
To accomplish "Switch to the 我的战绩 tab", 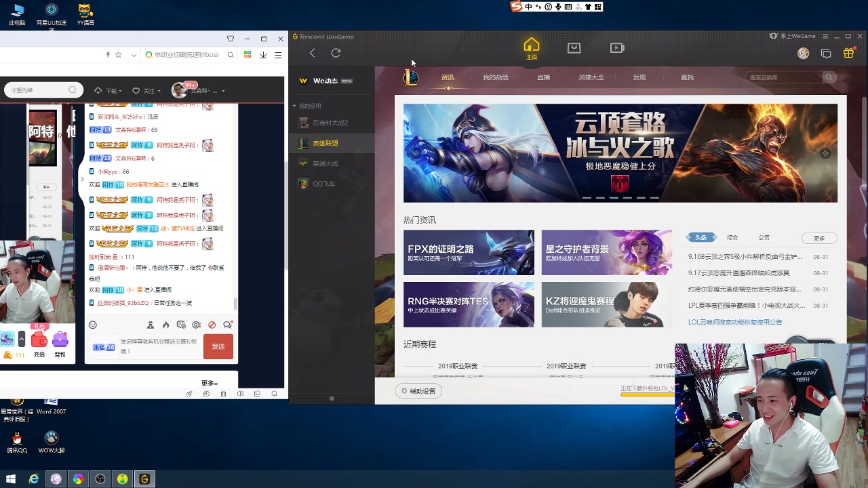I will [495, 77].
